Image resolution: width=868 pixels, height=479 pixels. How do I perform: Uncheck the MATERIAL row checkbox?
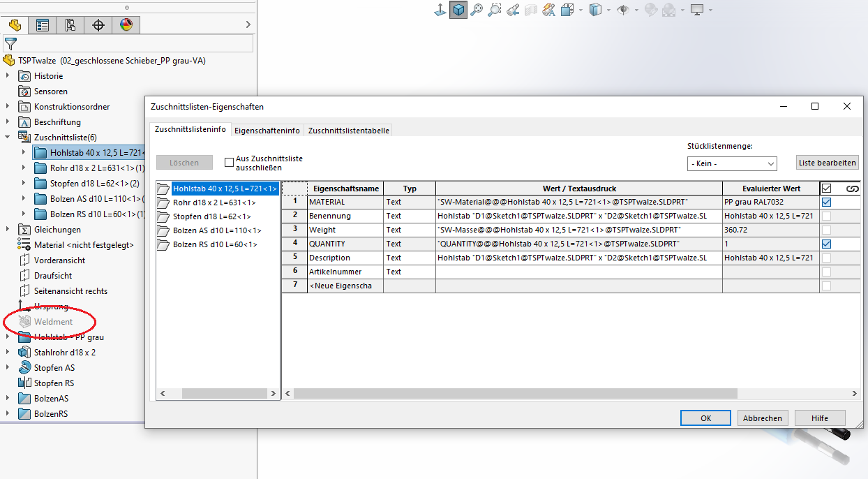tap(826, 202)
